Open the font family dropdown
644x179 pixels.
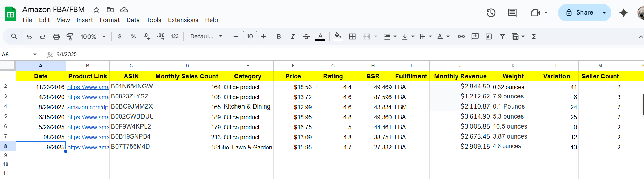(206, 37)
